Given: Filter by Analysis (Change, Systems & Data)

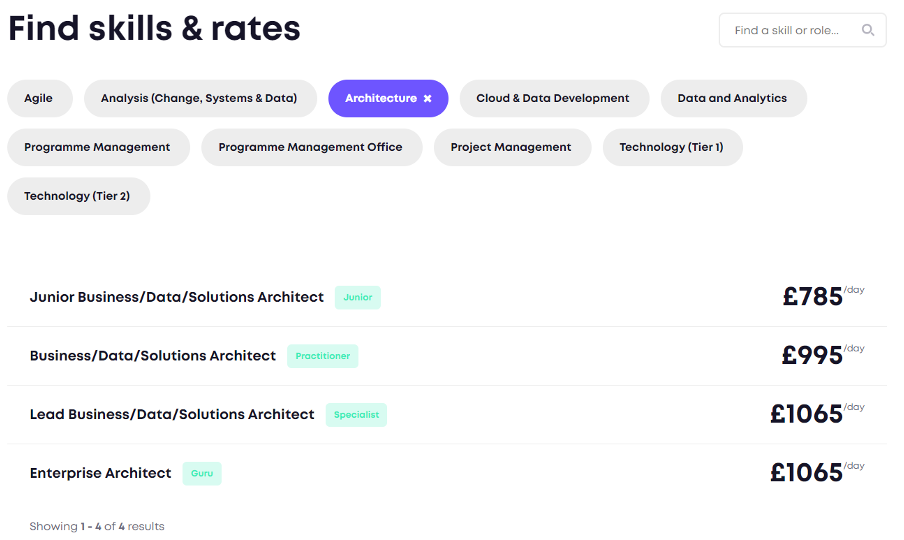Looking at the screenshot, I should click(199, 98).
